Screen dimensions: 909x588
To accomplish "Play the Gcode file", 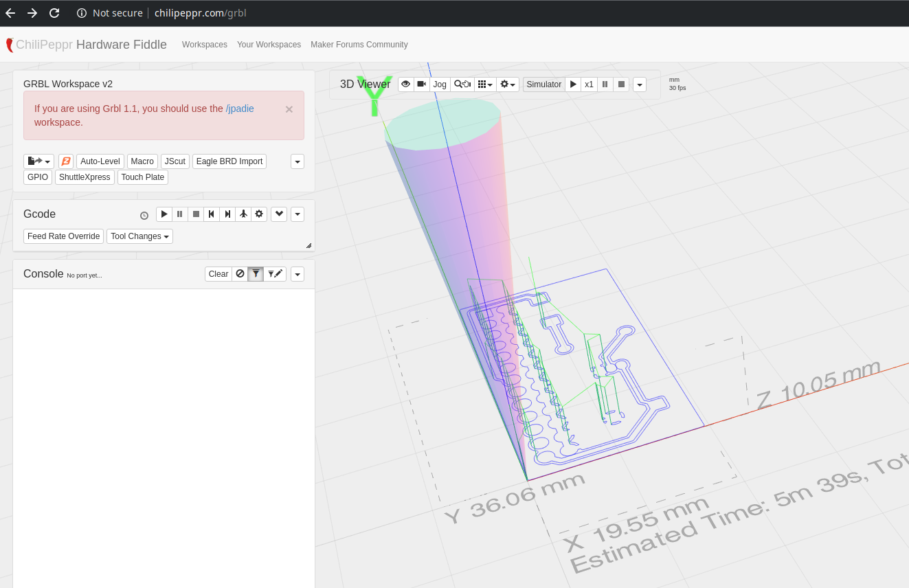I will (x=164, y=214).
